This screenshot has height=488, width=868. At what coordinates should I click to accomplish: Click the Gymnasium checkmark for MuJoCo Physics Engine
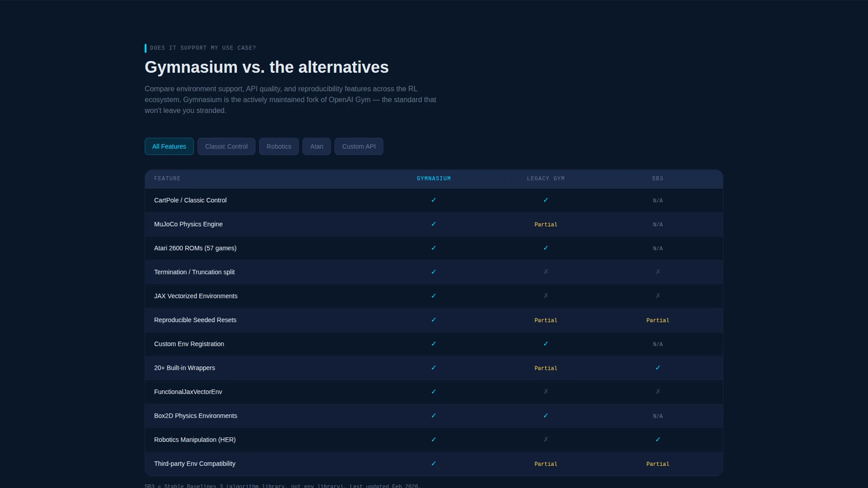click(x=434, y=224)
